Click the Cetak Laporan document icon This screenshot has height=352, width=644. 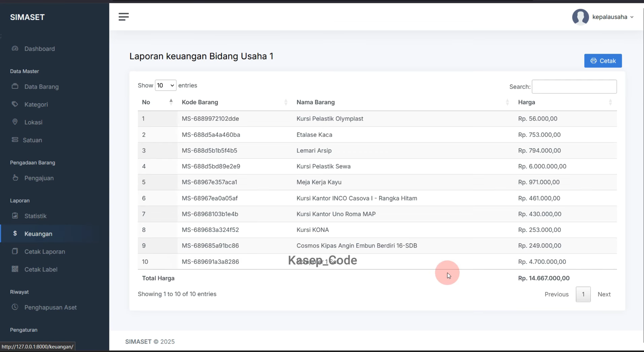(x=15, y=251)
